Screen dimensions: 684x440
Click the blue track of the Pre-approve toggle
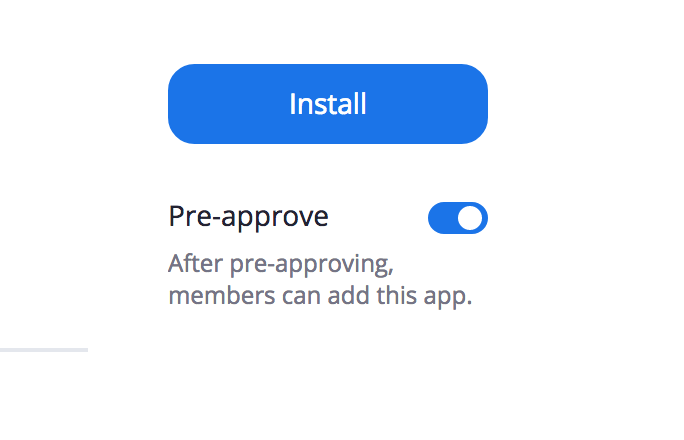tap(442, 218)
